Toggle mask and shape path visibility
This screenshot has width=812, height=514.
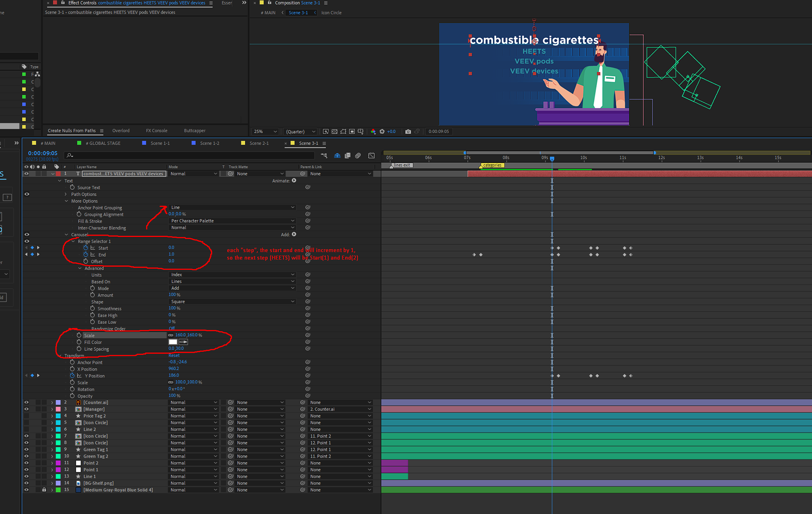(x=343, y=131)
